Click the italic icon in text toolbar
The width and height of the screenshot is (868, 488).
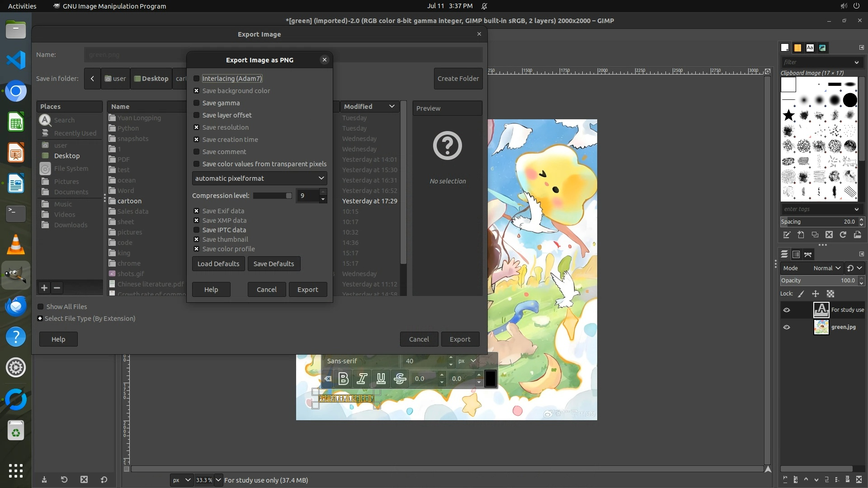click(x=362, y=379)
